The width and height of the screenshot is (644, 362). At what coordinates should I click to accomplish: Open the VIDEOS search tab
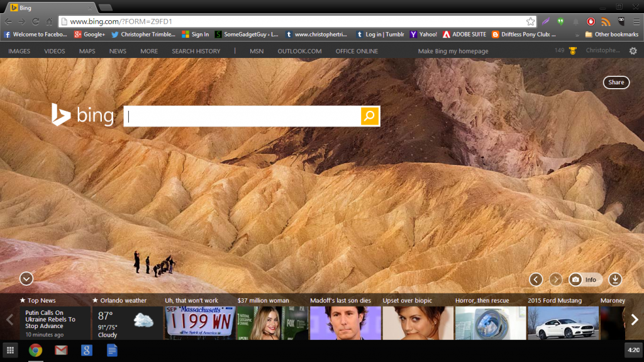(55, 51)
